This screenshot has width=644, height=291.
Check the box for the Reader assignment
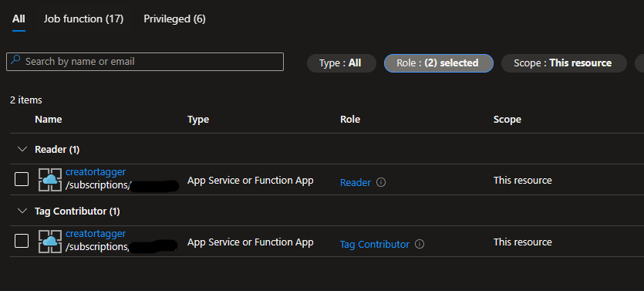point(22,179)
